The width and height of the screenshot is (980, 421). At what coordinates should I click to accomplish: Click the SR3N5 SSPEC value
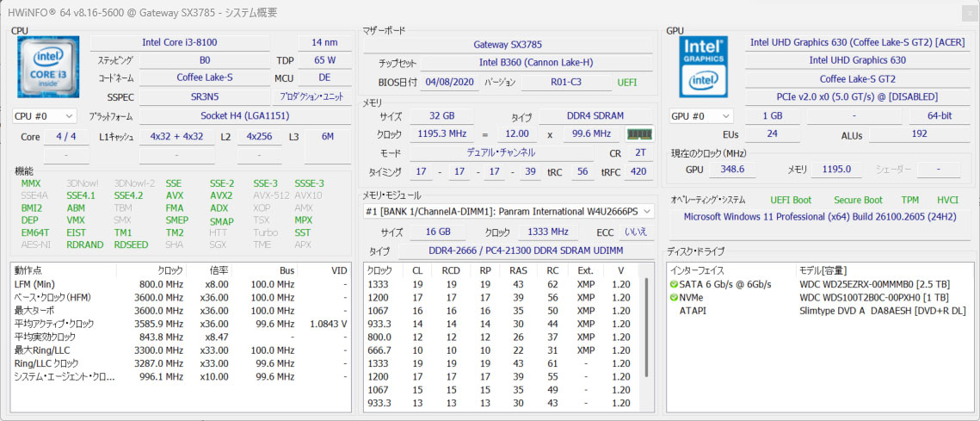tap(205, 97)
